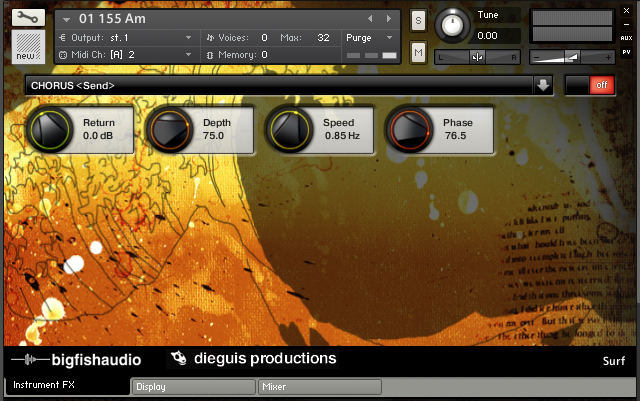Click the Return knob
The width and height of the screenshot is (640, 401).
(49, 129)
